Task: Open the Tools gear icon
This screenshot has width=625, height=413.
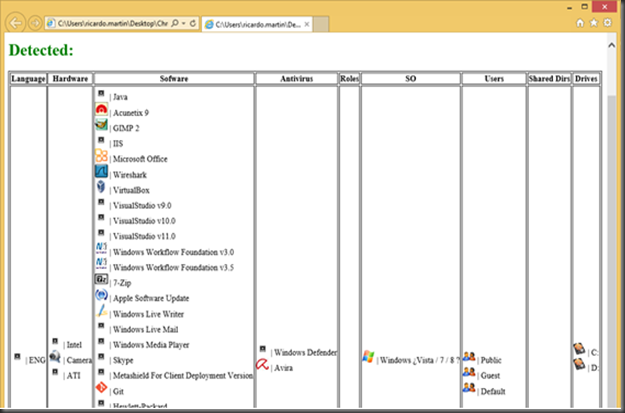Action: click(607, 23)
